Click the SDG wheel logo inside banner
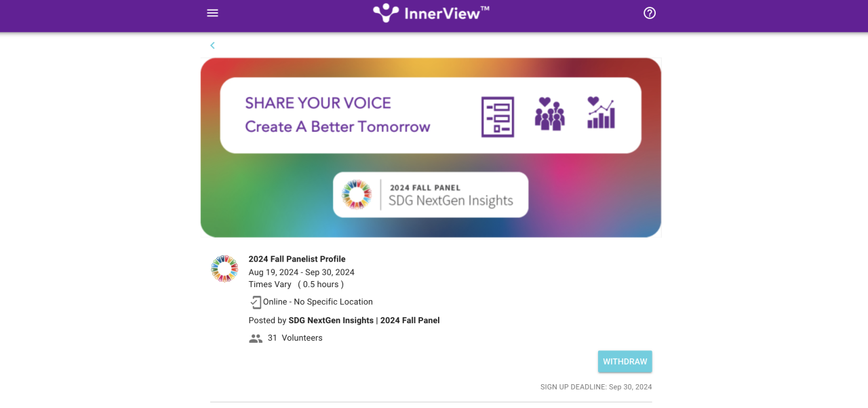The height and width of the screenshot is (408, 868). point(357,195)
